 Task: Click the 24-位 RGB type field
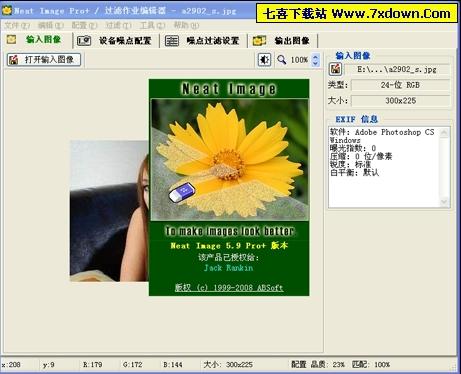click(x=400, y=85)
